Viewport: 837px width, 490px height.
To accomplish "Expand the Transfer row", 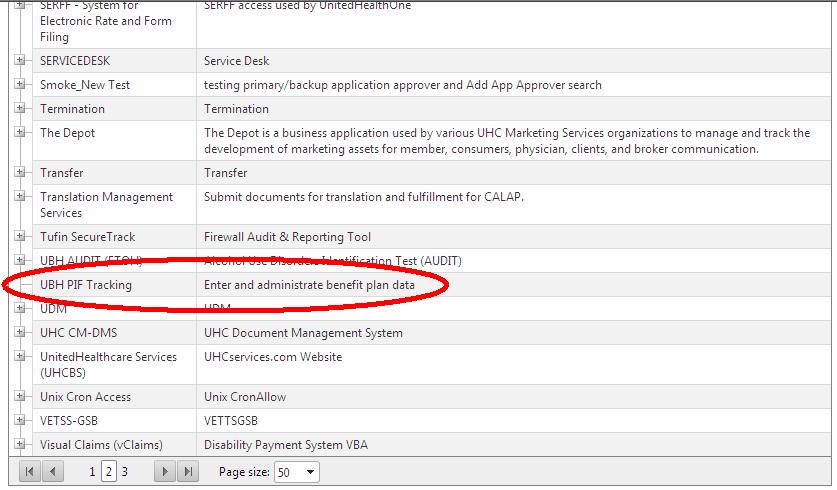I will [20, 173].
